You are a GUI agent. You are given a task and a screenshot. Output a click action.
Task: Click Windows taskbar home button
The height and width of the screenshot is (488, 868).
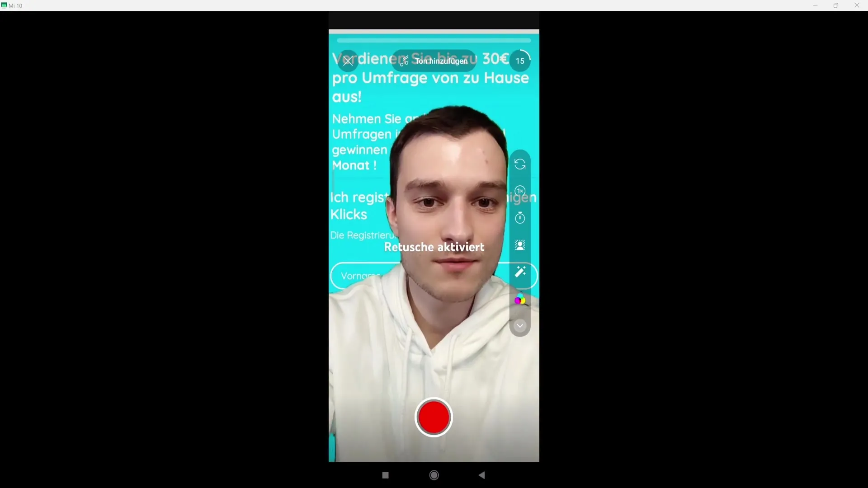coord(434,475)
